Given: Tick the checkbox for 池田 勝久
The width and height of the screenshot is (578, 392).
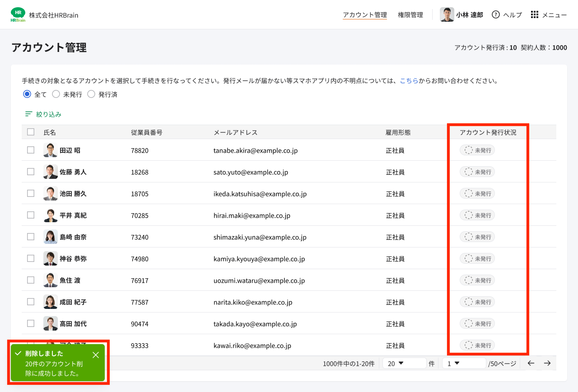Looking at the screenshot, I should point(31,193).
